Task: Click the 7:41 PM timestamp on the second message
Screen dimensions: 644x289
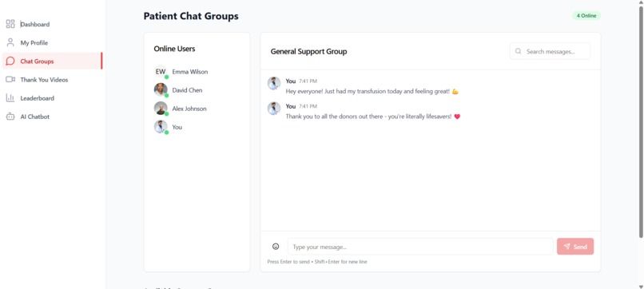Action: pos(308,106)
